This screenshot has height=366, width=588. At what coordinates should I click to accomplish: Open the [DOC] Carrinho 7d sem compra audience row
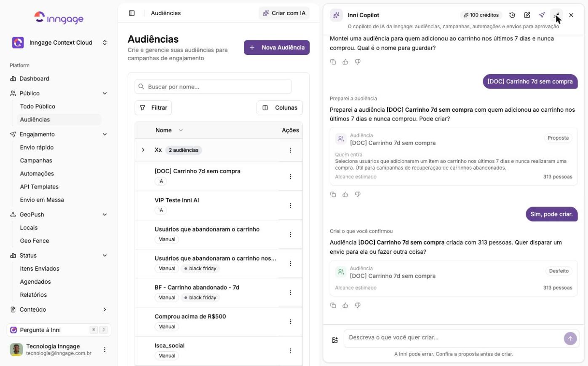(x=219, y=176)
